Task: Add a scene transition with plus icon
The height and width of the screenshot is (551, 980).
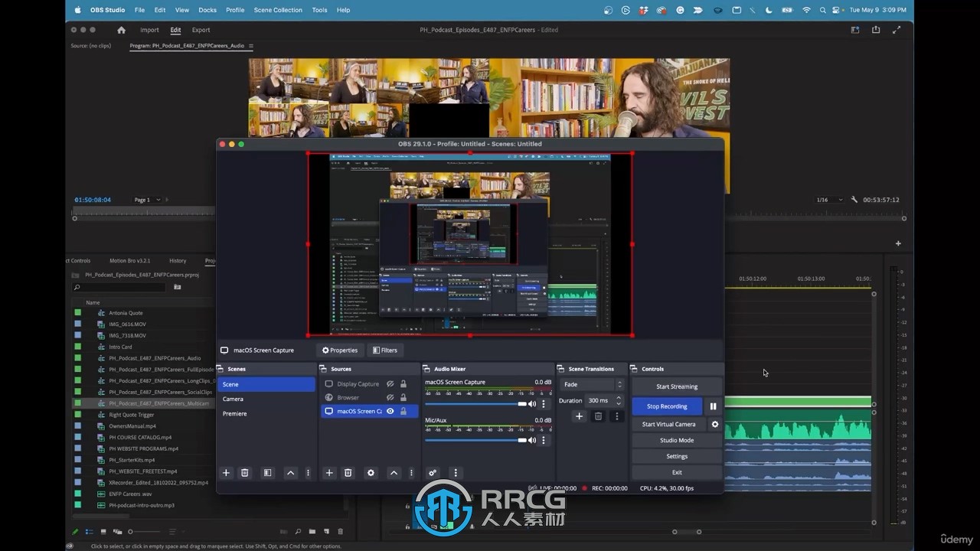Action: 580,416
